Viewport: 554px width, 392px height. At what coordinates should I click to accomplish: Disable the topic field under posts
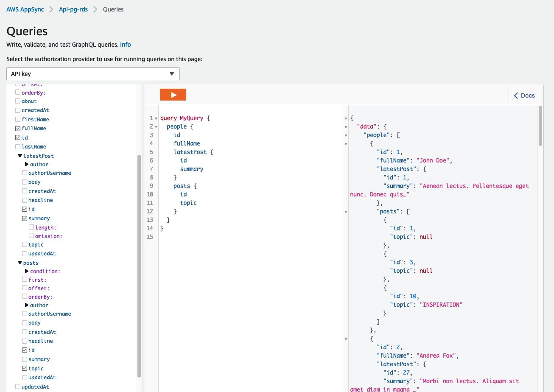click(25, 368)
